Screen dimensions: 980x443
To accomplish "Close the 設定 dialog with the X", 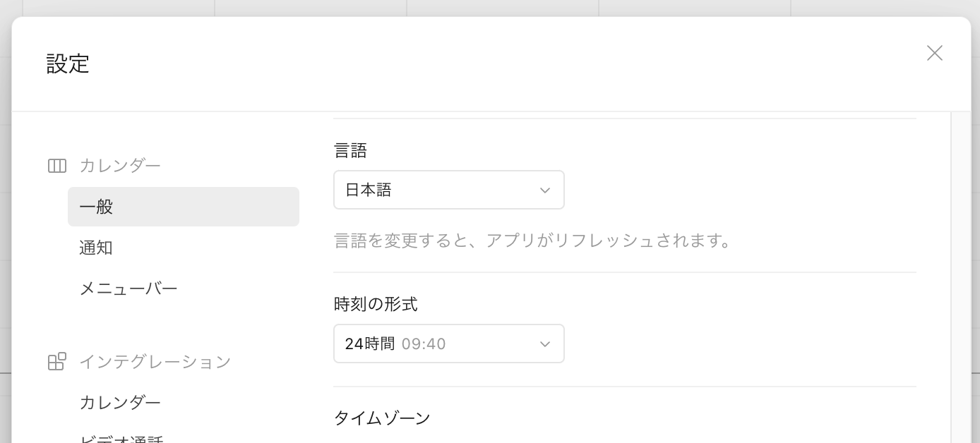I will click(x=935, y=53).
